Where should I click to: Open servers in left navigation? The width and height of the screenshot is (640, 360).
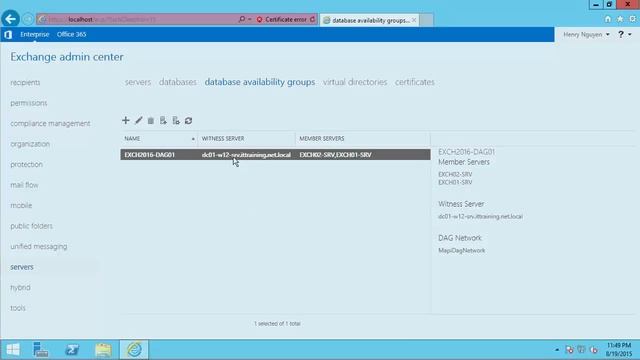(x=22, y=267)
